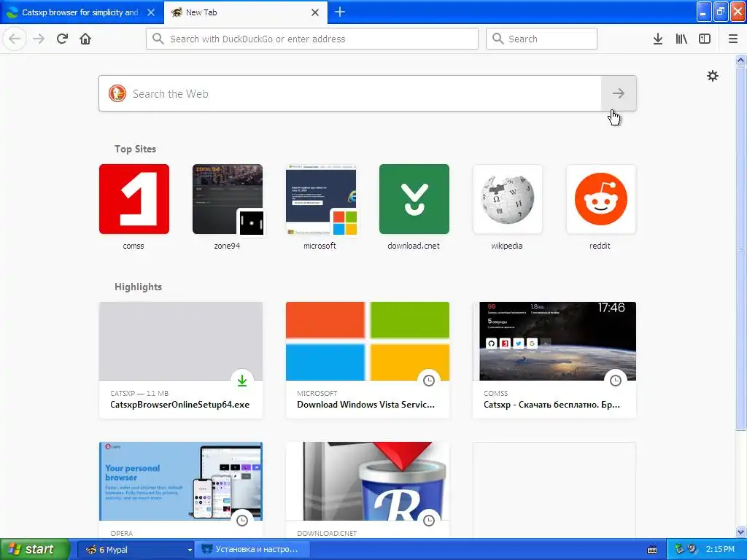Toggle the sidebar view
This screenshot has height=560, width=747.
point(705,39)
